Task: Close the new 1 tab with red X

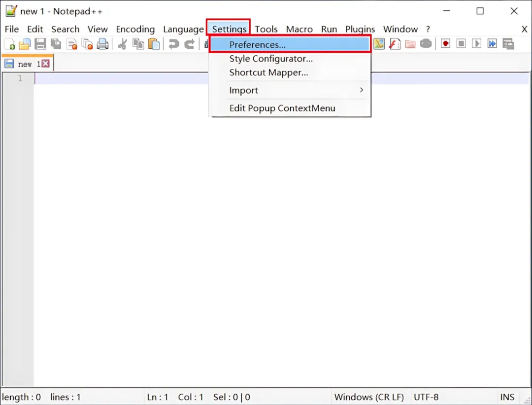Action: click(45, 64)
